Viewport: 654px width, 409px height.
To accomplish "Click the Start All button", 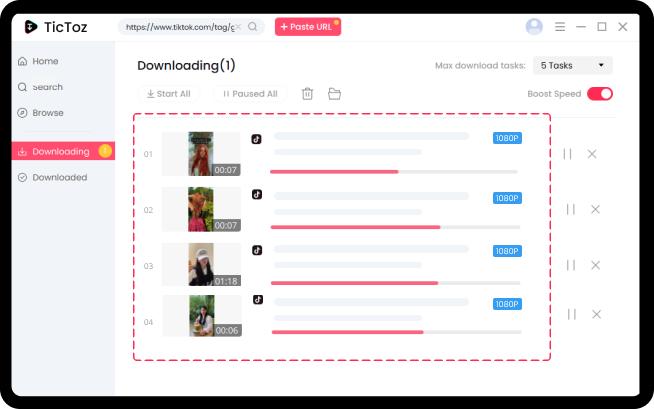I will [169, 94].
